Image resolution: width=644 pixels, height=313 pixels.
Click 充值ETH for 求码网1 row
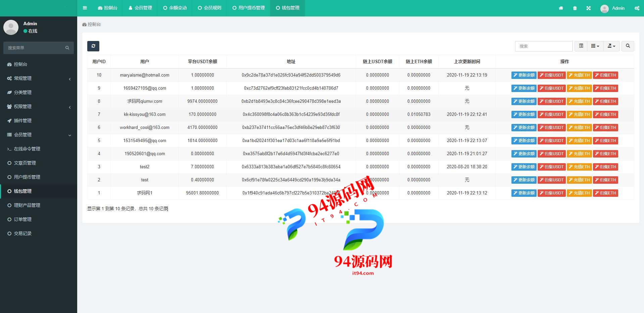coord(579,193)
